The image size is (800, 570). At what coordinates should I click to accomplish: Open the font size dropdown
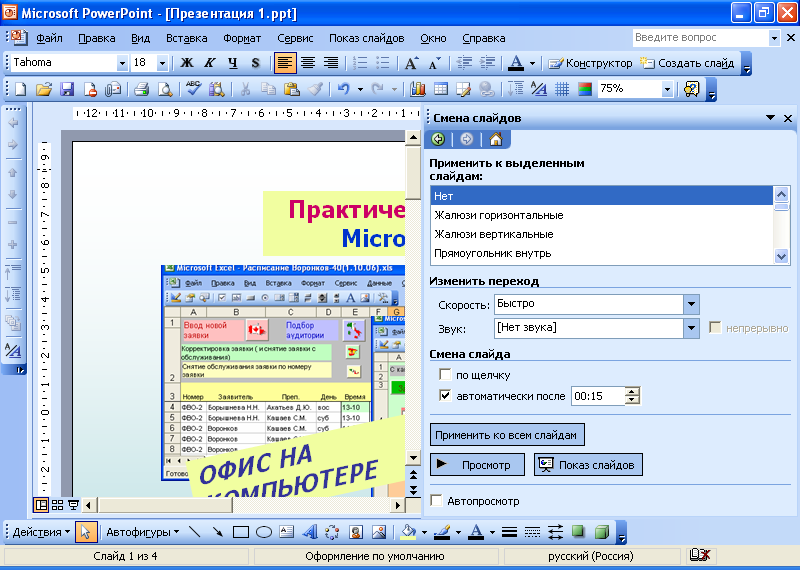[x=162, y=63]
